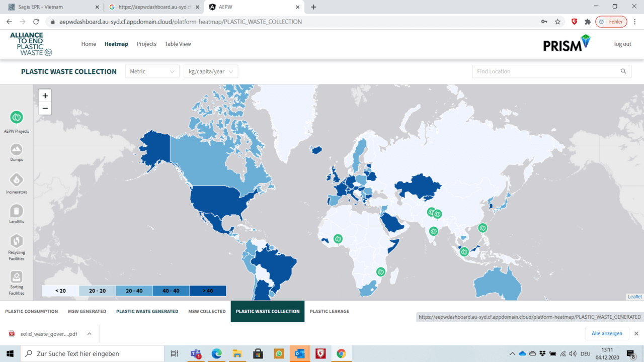Open the kg/capita/year dropdown
Viewport: 644px width, 362px height.
211,71
